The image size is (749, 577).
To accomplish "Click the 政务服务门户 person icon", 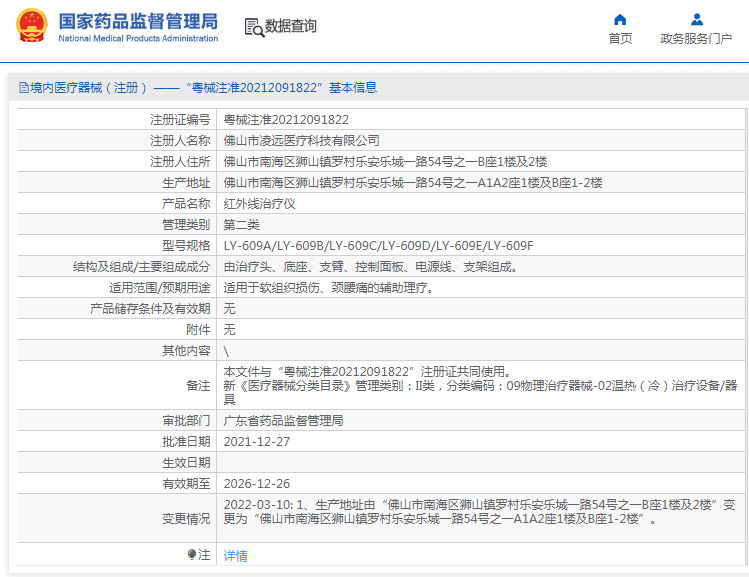I will [696, 19].
